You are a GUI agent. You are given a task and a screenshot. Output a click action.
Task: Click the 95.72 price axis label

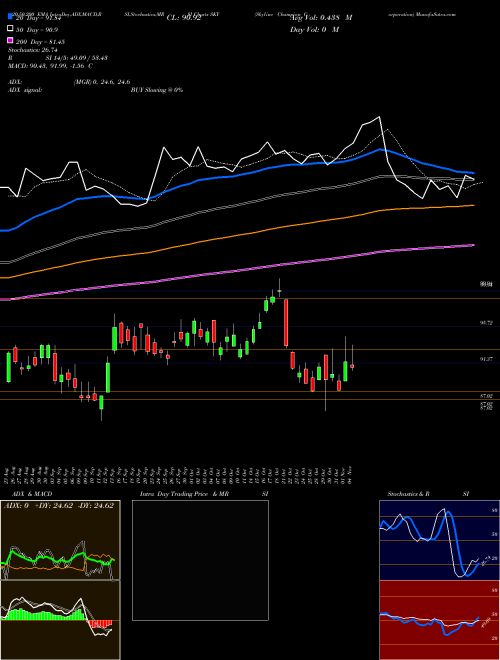coord(487,323)
